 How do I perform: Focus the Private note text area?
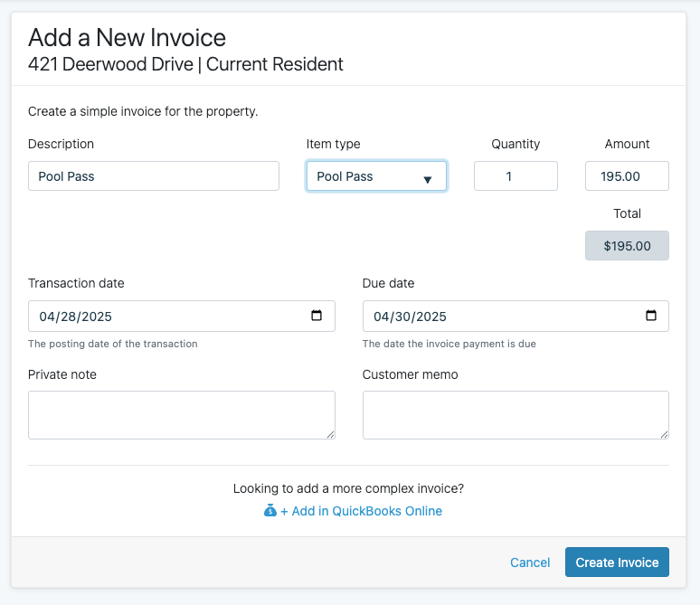coord(181,415)
